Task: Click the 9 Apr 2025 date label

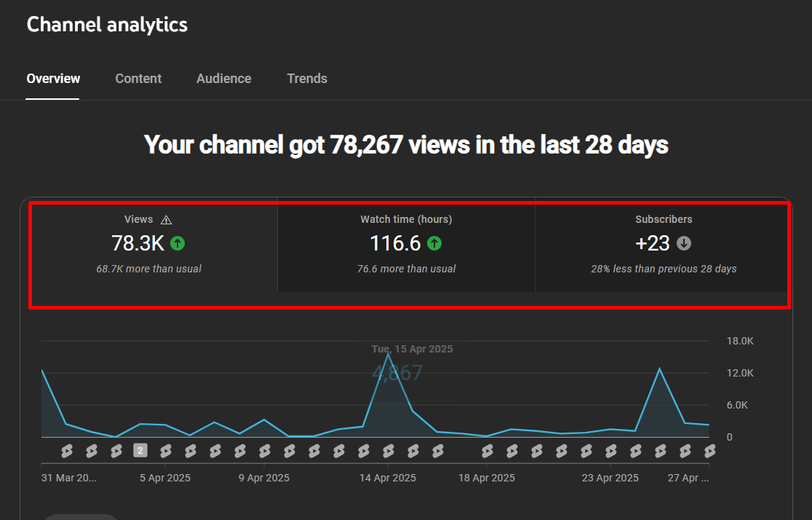Action: pos(263,477)
